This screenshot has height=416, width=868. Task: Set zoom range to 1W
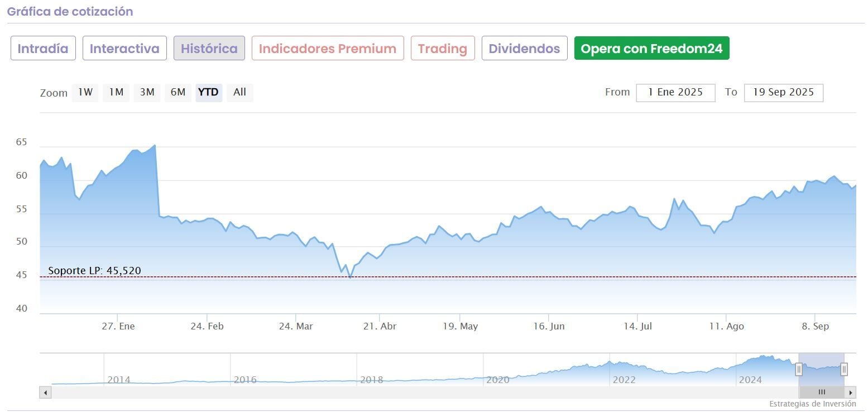(85, 92)
